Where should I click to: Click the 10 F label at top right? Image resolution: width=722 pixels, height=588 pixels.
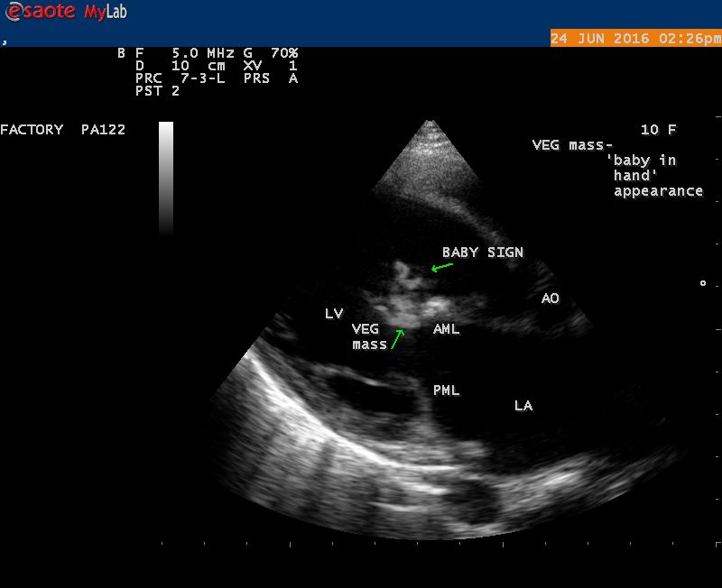coord(658,130)
